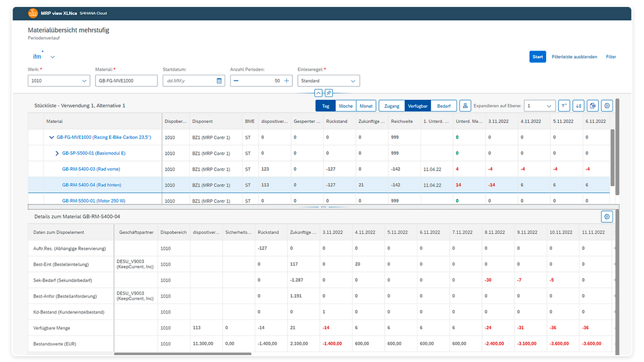Open the details panel settings gear
This screenshot has height=362, width=644.
[x=607, y=217]
